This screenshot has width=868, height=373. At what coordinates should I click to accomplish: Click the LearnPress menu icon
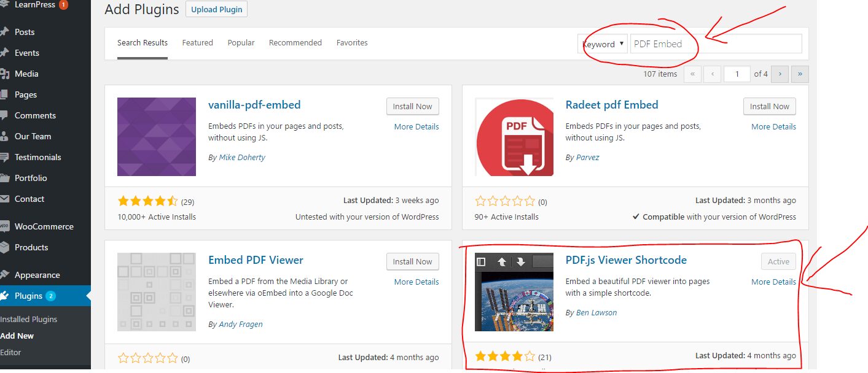coord(4,4)
